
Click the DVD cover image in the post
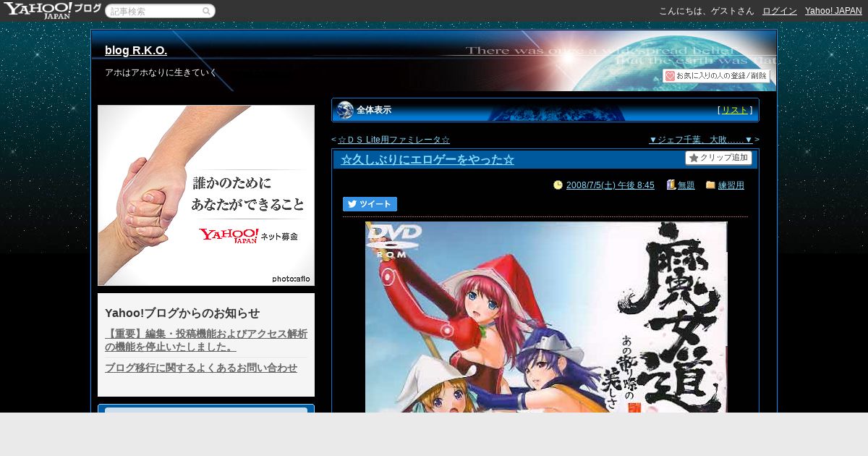(546, 317)
